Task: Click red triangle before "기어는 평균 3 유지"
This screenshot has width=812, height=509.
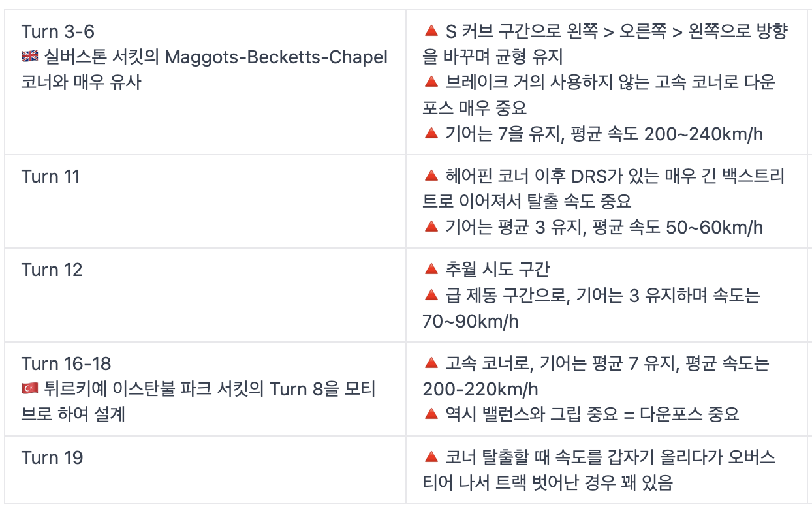Action: point(431,227)
